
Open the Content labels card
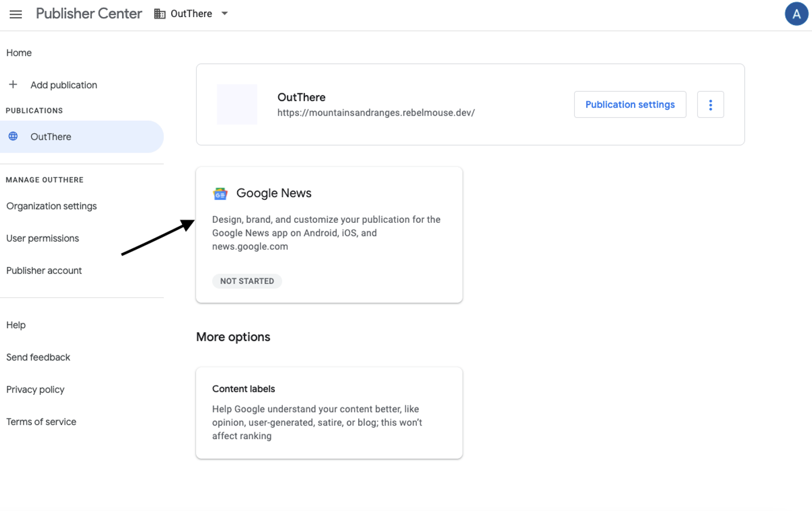[329, 412]
